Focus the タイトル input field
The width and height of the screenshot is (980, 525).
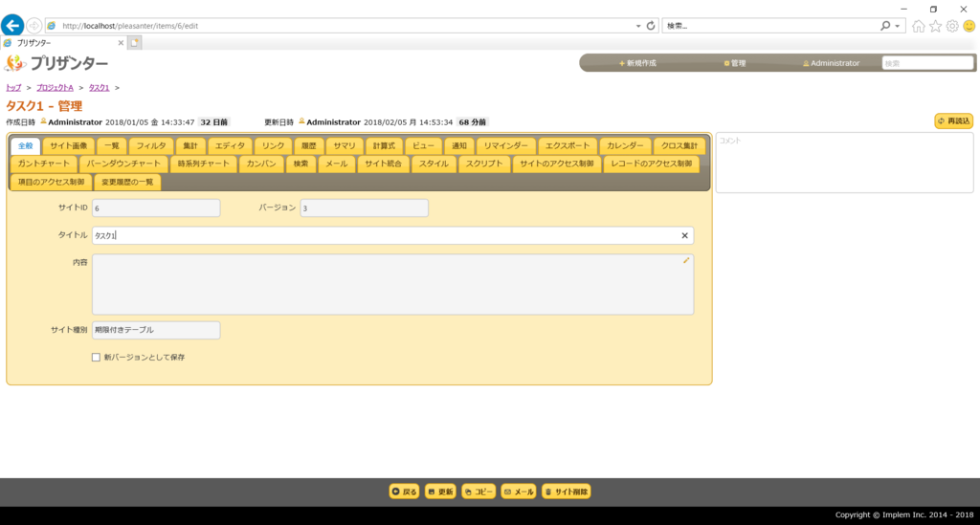392,235
